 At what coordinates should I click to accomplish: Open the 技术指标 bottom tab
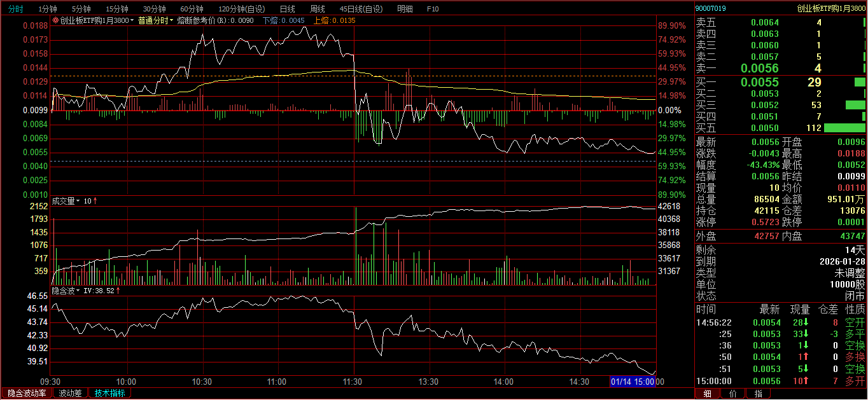[109, 393]
